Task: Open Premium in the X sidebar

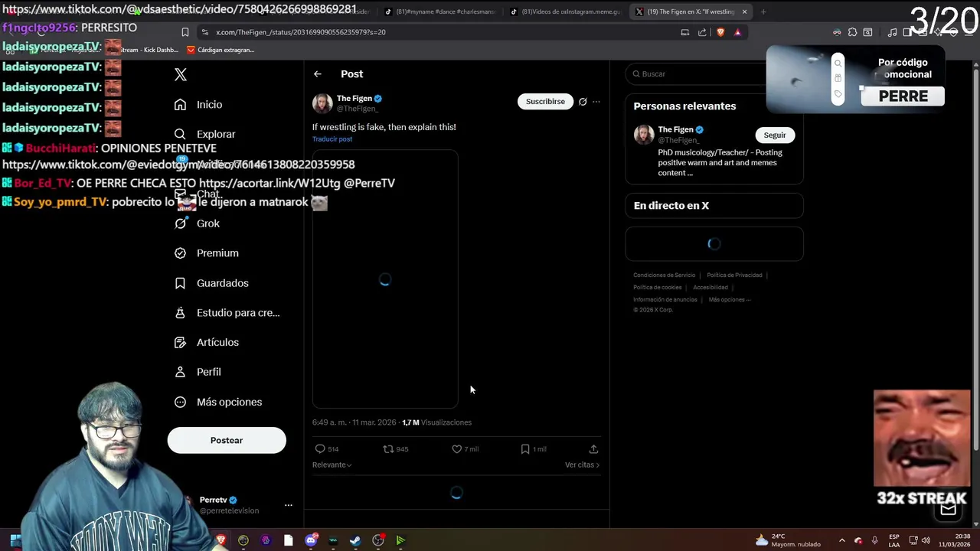Action: tap(206, 253)
